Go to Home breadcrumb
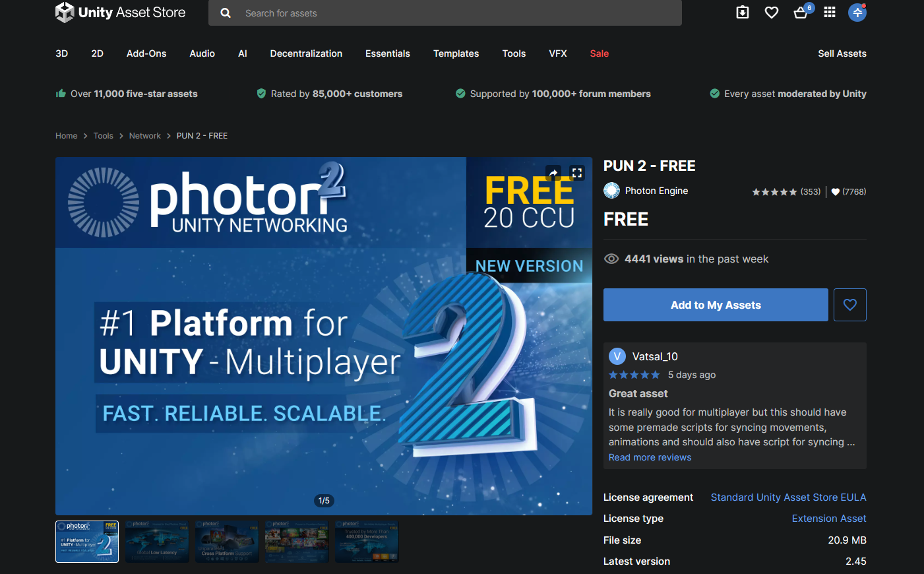The image size is (924, 574). (x=67, y=136)
